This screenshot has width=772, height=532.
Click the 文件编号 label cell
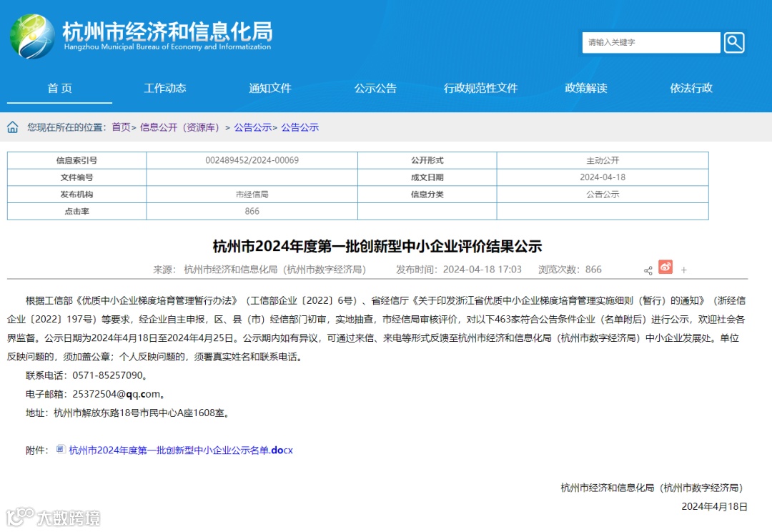click(76, 177)
